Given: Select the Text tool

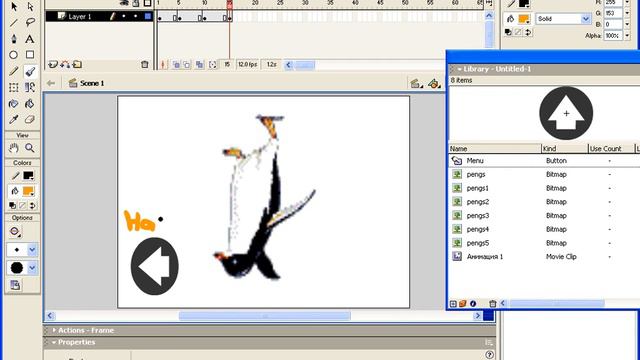Looking at the screenshot, I should tap(30, 39).
